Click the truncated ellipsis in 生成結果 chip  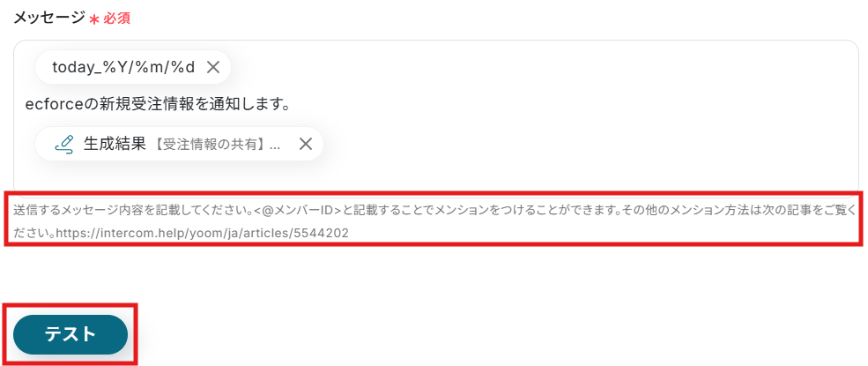275,145
